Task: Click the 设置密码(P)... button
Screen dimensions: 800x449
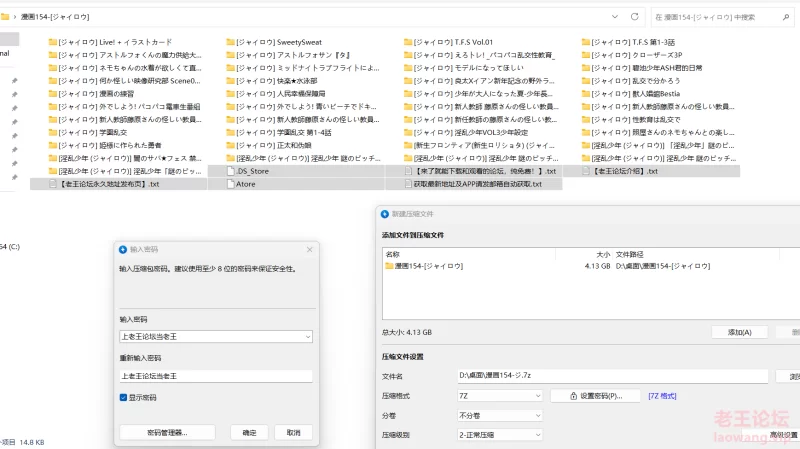Action: 595,396
